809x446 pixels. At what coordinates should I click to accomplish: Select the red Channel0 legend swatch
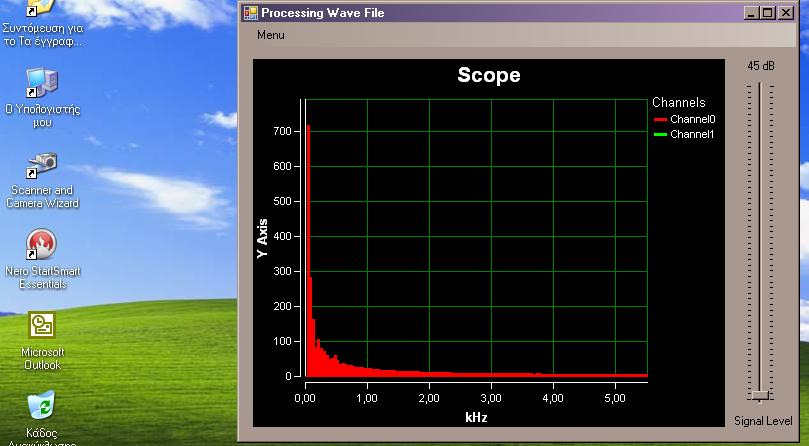tap(660, 120)
